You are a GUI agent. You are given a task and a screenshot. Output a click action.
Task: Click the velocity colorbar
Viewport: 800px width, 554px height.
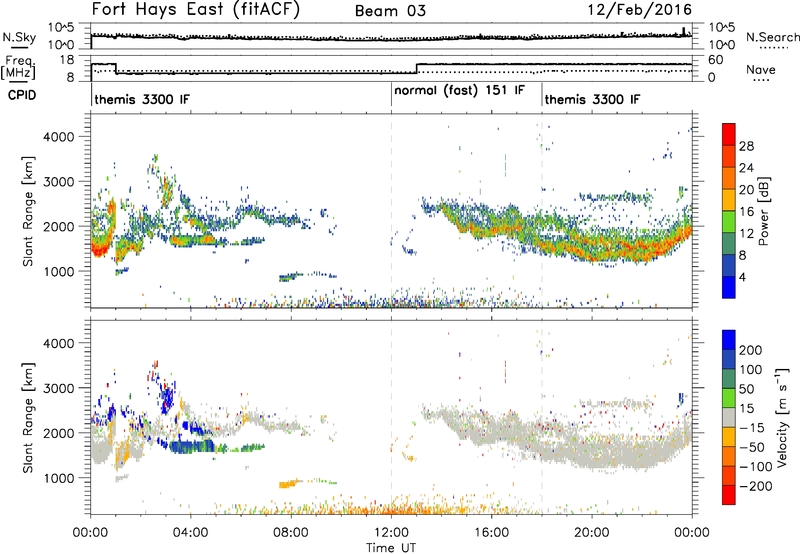(x=729, y=417)
